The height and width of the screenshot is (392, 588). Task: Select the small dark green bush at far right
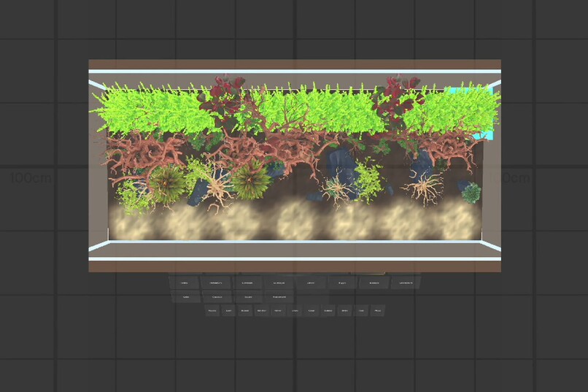[471, 193]
